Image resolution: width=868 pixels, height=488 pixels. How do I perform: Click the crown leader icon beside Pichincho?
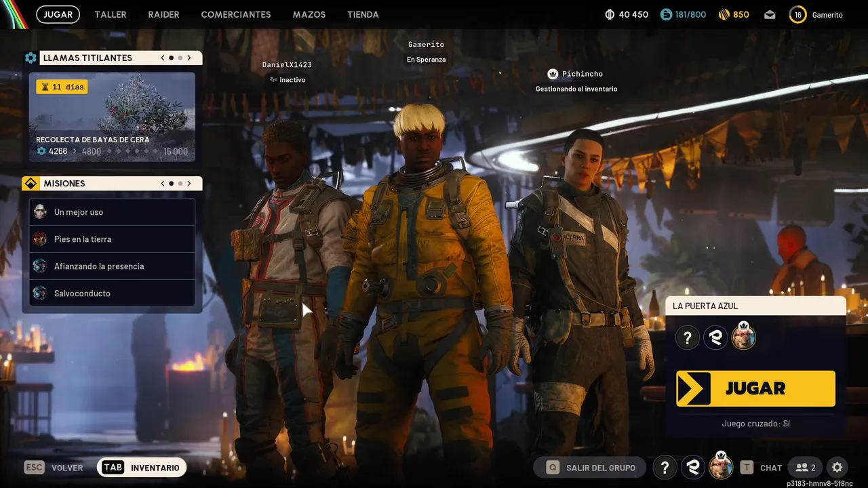pyautogui.click(x=553, y=74)
